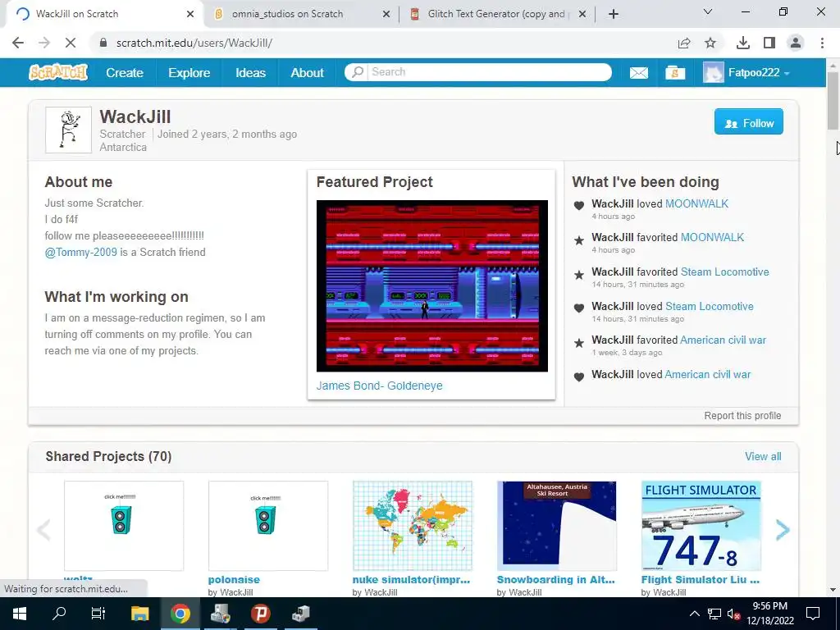Click the browser address bar URL
Screen dimensions: 840x630
194,43
